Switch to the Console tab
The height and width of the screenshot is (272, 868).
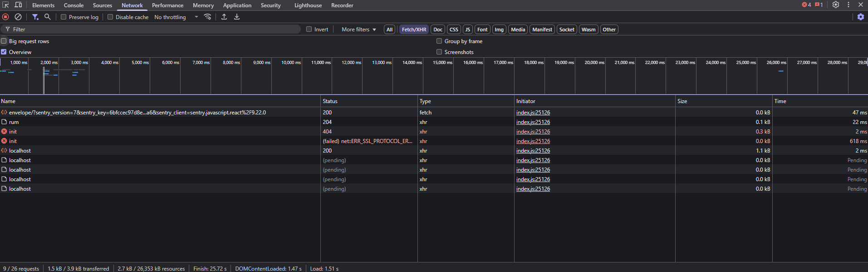[74, 5]
